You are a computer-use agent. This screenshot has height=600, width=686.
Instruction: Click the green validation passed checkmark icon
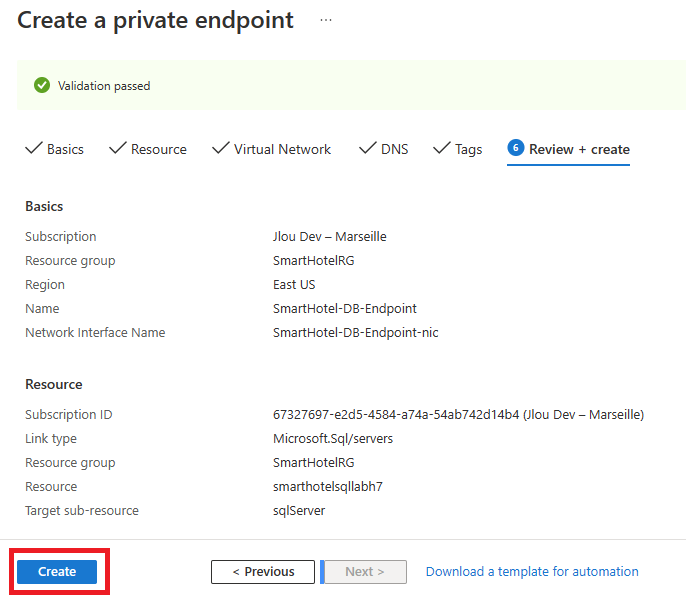pos(42,85)
